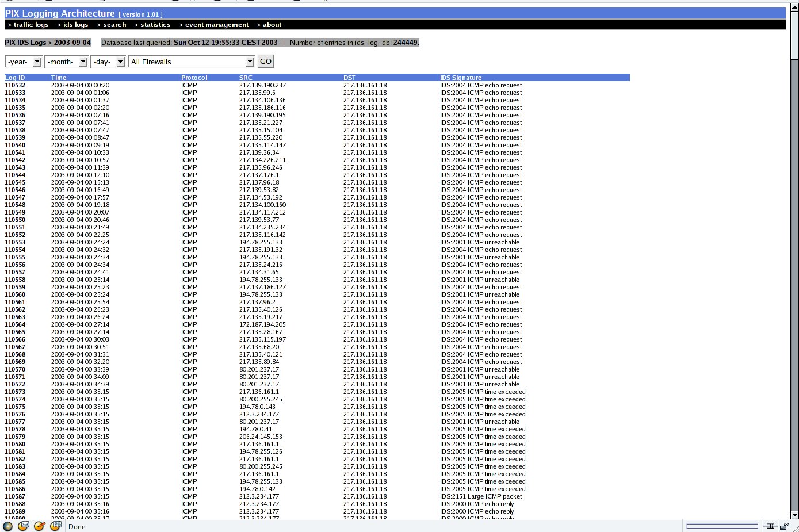This screenshot has width=799, height=532.
Task: Click the online/offline plug icon
Action: tap(769, 526)
